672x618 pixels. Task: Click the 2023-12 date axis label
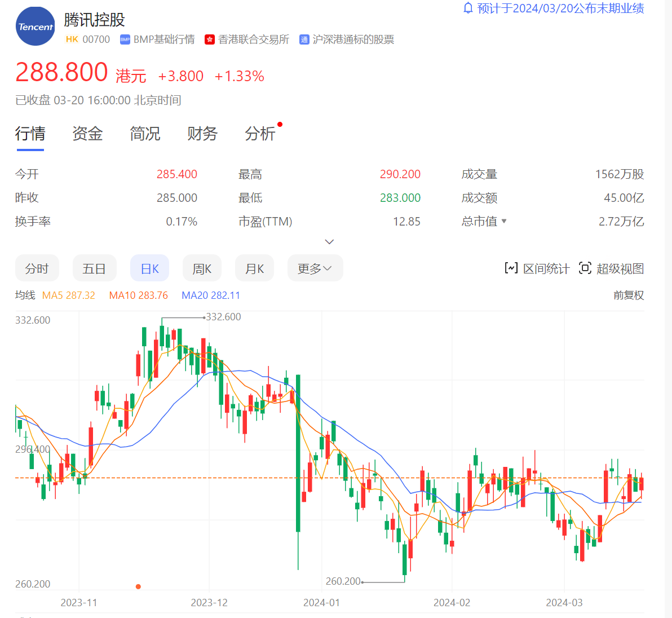(209, 603)
